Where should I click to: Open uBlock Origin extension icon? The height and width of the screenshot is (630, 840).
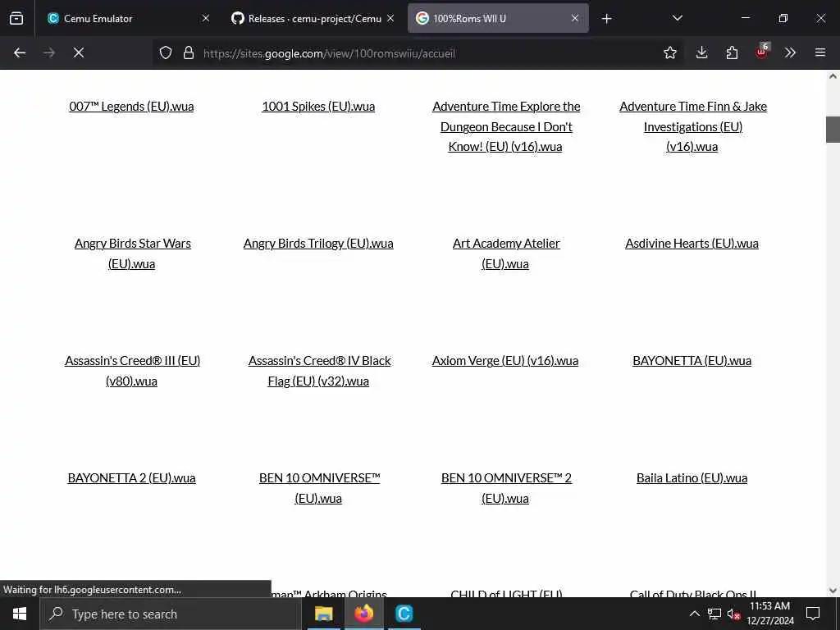tap(762, 52)
